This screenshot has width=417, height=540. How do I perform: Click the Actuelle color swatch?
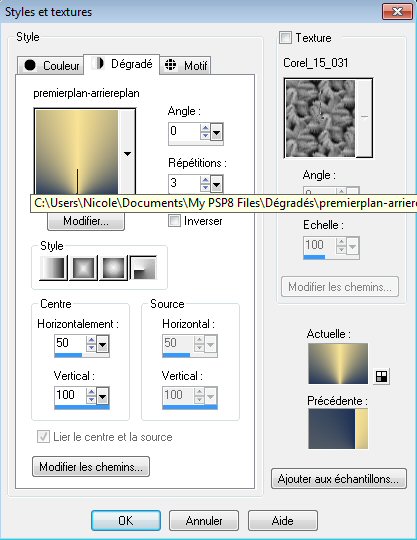338,364
